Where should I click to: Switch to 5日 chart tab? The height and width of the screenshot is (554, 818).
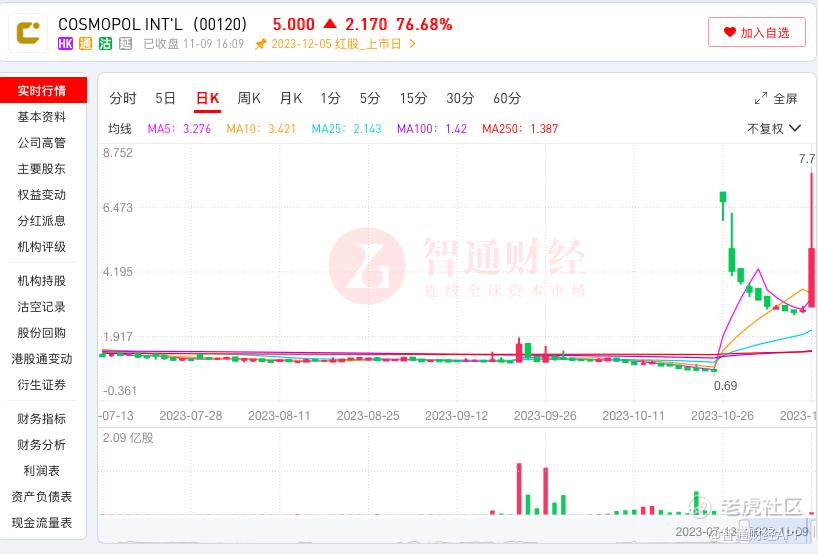165,98
